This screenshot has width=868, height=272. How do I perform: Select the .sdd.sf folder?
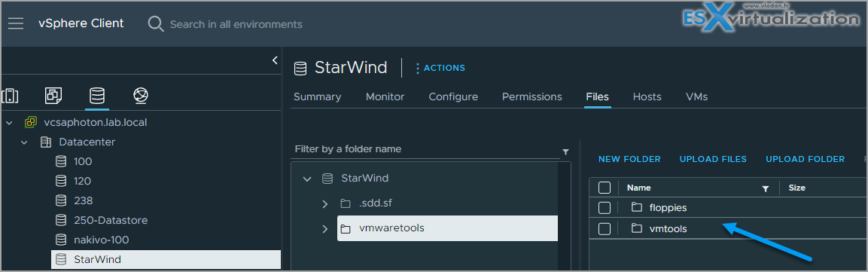(x=376, y=203)
